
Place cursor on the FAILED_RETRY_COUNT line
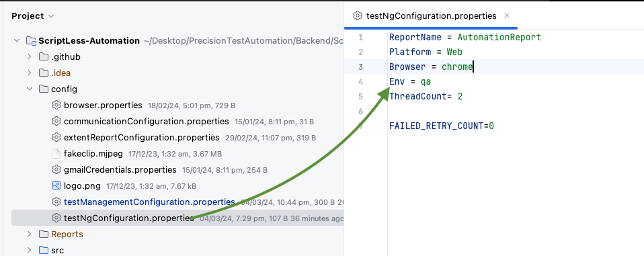click(442, 126)
